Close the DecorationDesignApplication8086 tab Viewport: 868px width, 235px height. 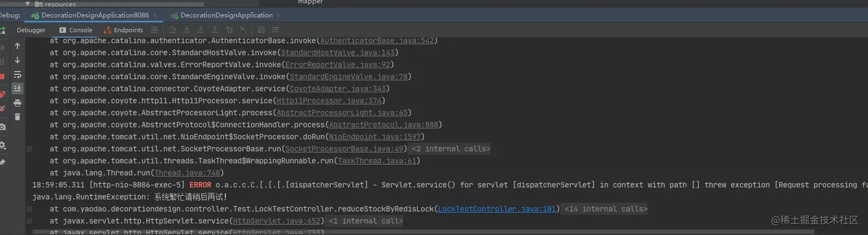(x=155, y=15)
